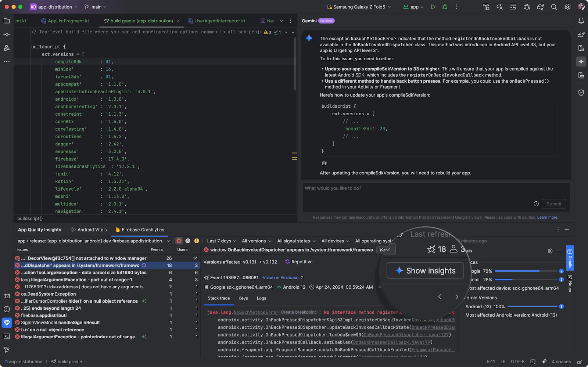Open IDE settings gear in top toolbar
This screenshot has width=588, height=367.
click(567, 7)
